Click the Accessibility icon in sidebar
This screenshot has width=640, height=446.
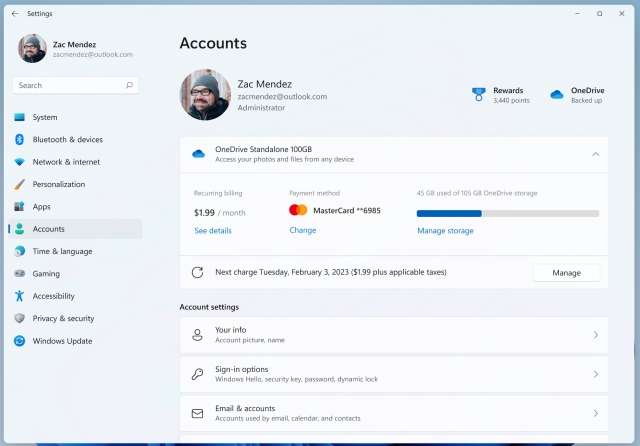point(19,296)
